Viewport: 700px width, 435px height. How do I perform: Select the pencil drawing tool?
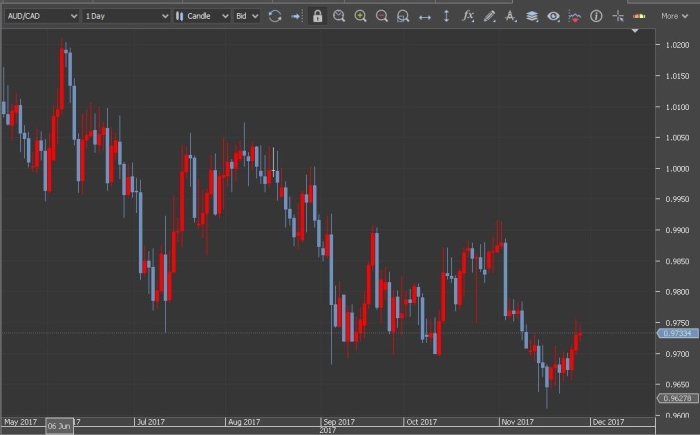[x=489, y=17]
